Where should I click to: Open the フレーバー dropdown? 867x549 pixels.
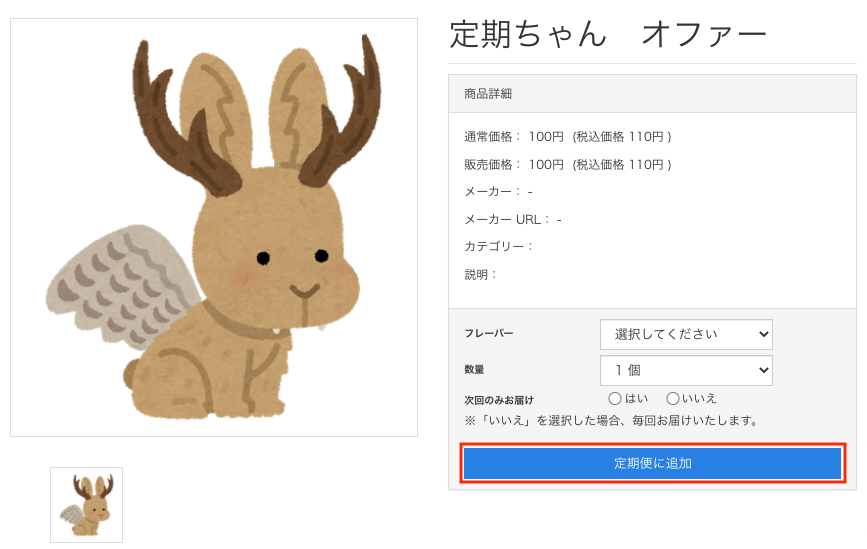coord(686,334)
